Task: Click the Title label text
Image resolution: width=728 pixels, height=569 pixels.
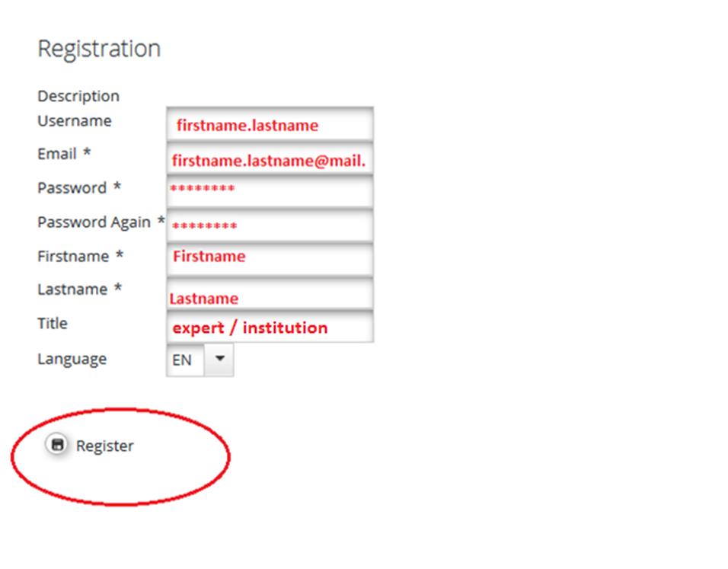Action: click(x=53, y=323)
